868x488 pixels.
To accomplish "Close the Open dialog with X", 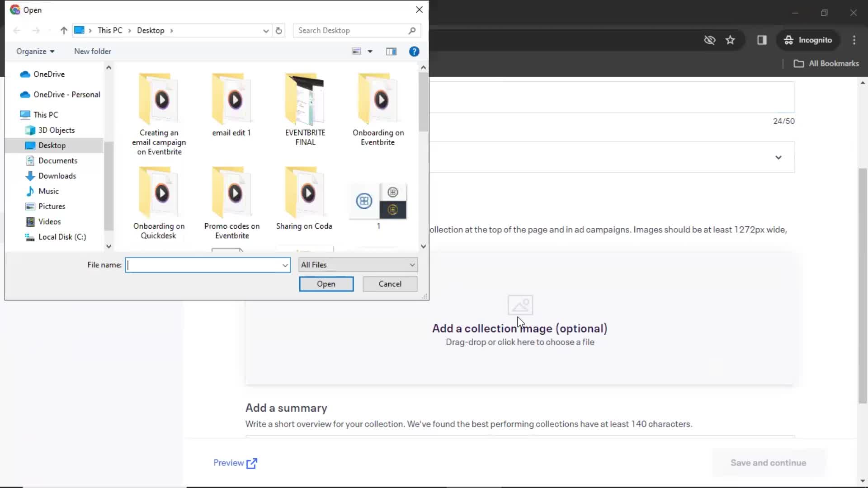I will 419,9.
